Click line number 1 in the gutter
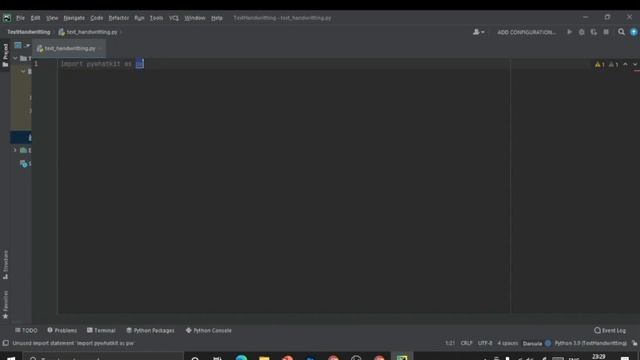640x360 pixels. (36, 64)
